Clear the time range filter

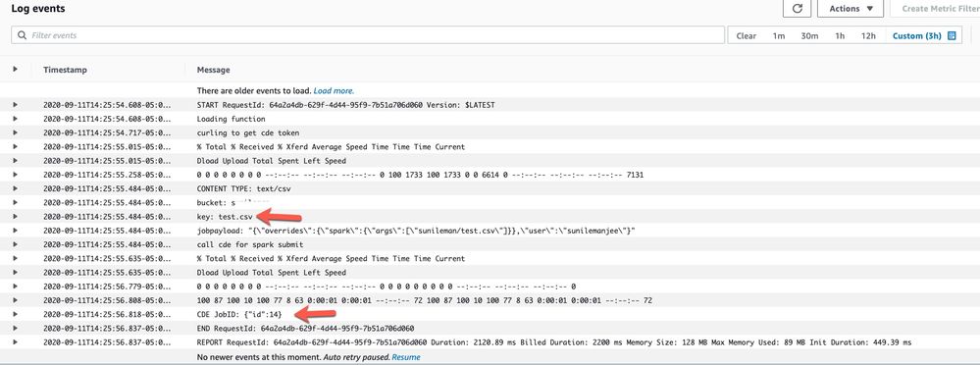747,35
